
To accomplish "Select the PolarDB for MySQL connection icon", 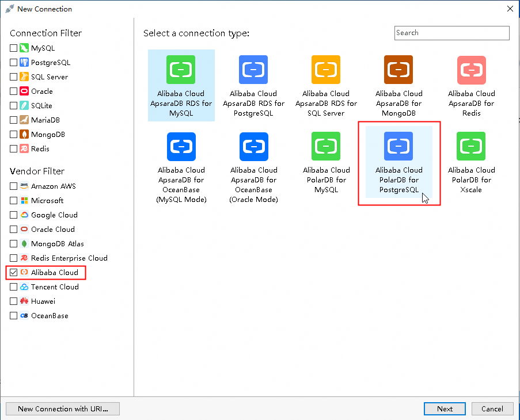I will 326,146.
